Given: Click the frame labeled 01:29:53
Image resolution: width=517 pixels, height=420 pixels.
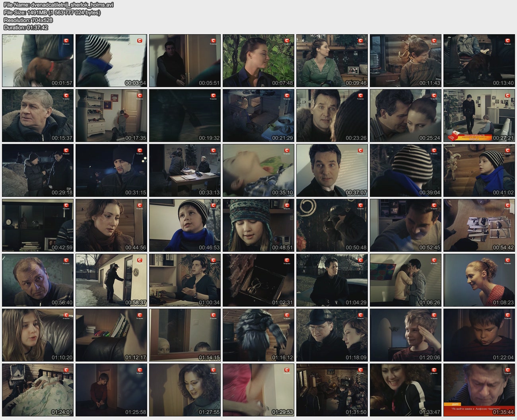Looking at the screenshot, I should [x=258, y=390].
